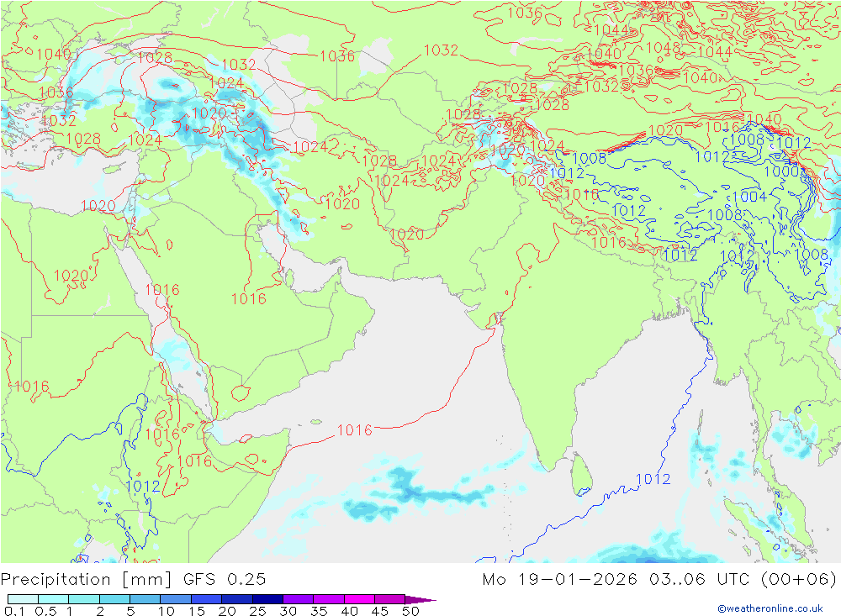Click the red "1016" label over the Arabian Sea
The width and height of the screenshot is (841, 616).
click(355, 430)
